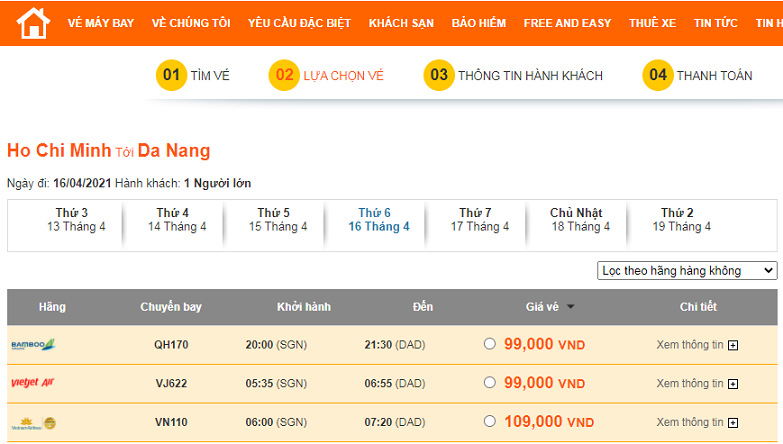This screenshot has width=783, height=444.
Task: Click the THANH TOÁN step label
Action: click(x=715, y=75)
